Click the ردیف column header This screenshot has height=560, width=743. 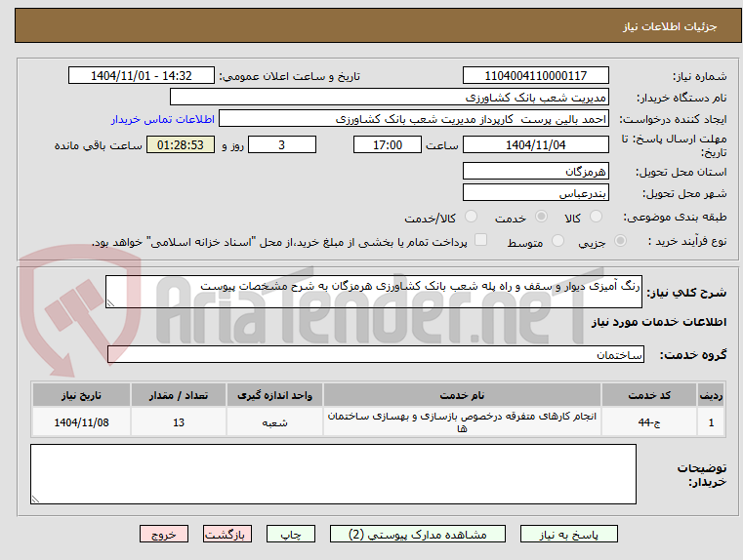click(x=711, y=395)
